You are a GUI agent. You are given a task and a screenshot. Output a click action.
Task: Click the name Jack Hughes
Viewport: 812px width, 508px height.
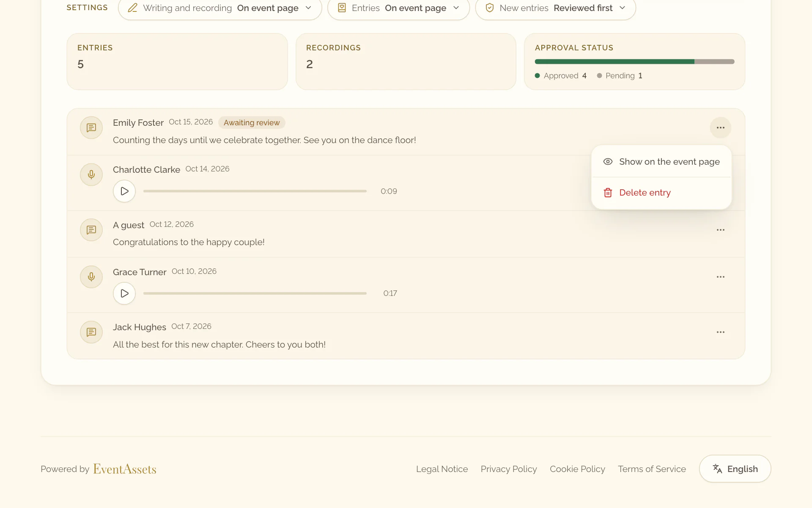click(139, 327)
